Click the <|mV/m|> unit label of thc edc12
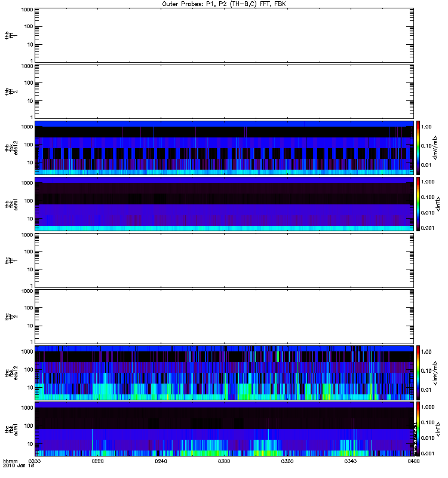This screenshot has height=478, width=448. click(x=435, y=372)
